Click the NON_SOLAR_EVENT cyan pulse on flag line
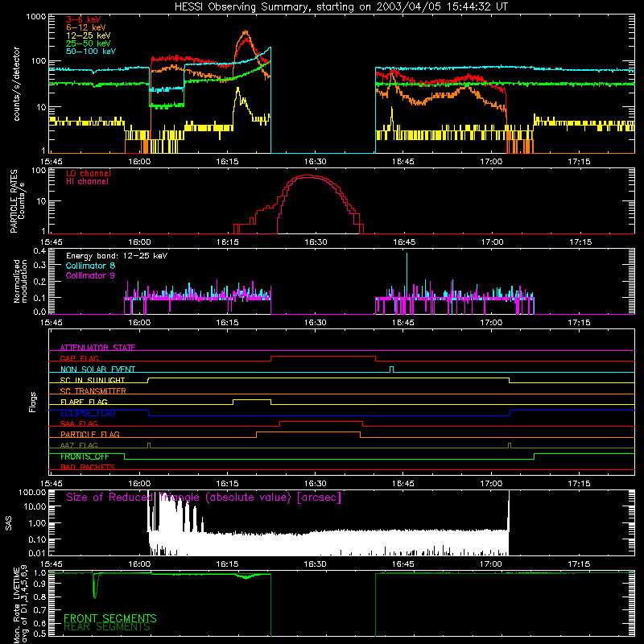The width and height of the screenshot is (644, 644). (391, 369)
